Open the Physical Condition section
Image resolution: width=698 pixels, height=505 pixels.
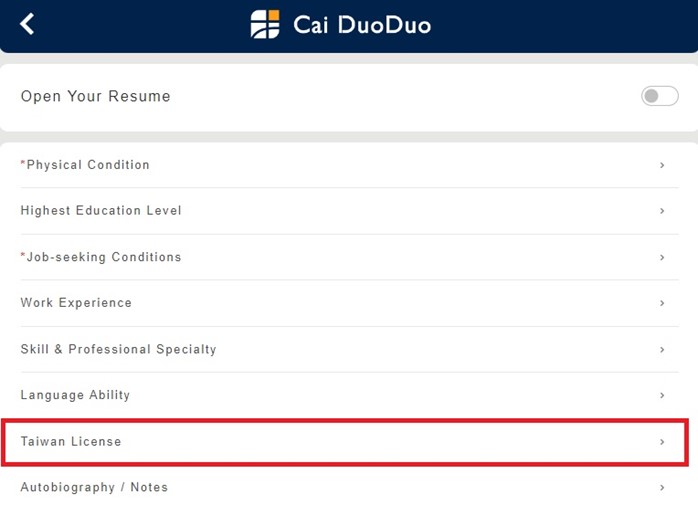pyautogui.click(x=88, y=165)
